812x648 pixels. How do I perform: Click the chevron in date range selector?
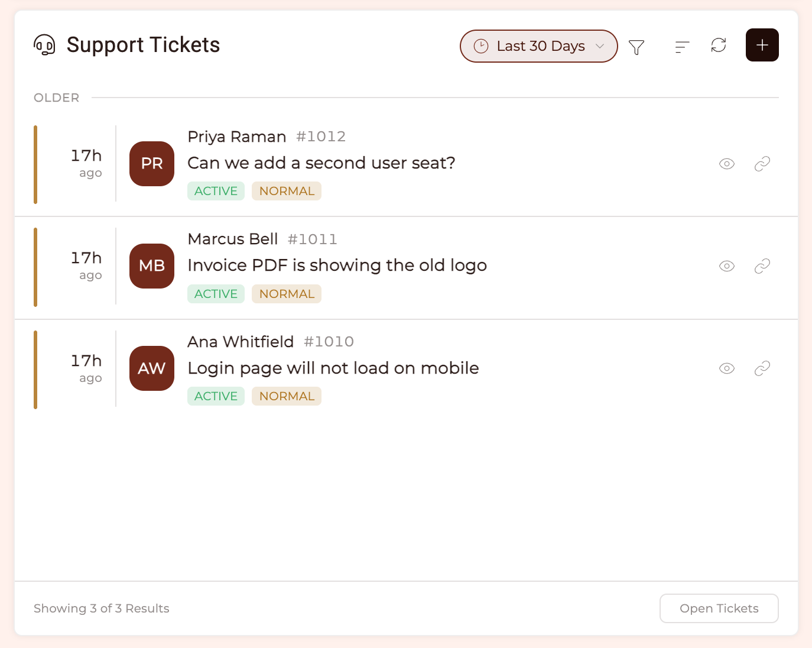(x=600, y=46)
